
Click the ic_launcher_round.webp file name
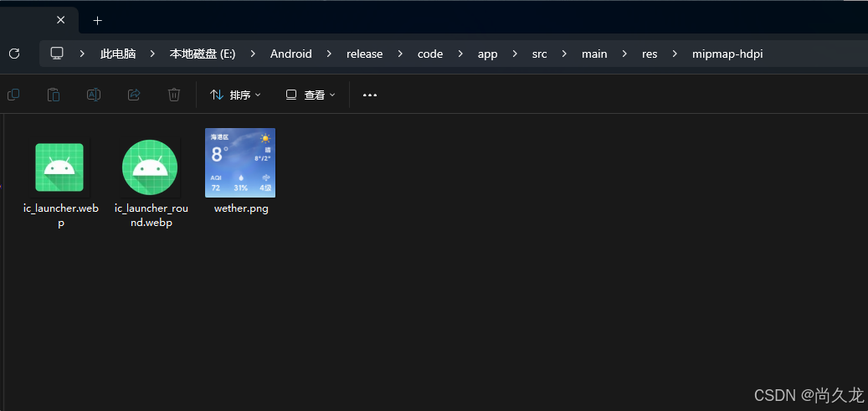152,215
